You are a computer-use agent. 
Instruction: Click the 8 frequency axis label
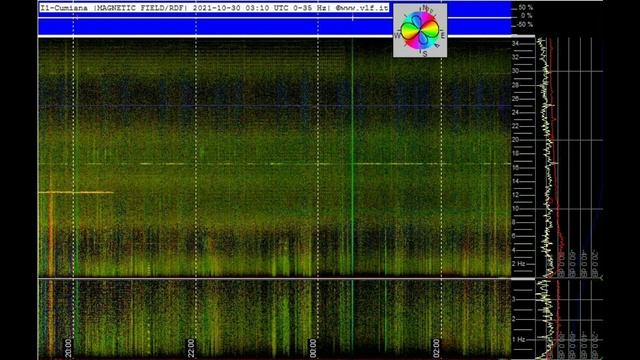click(x=514, y=222)
